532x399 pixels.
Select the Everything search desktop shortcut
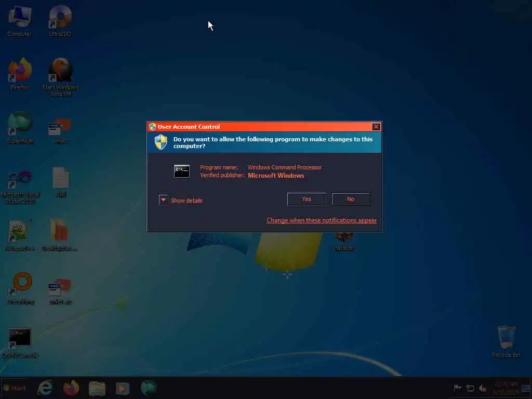point(20,288)
